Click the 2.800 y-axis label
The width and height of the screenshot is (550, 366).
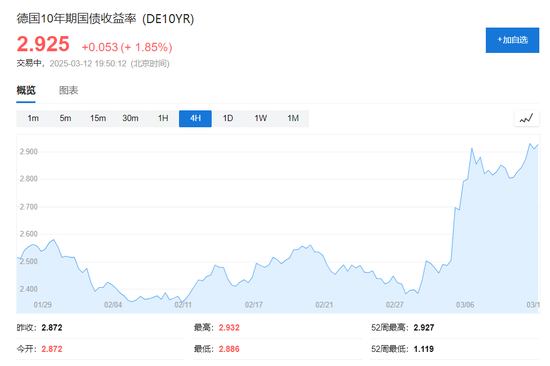28,179
